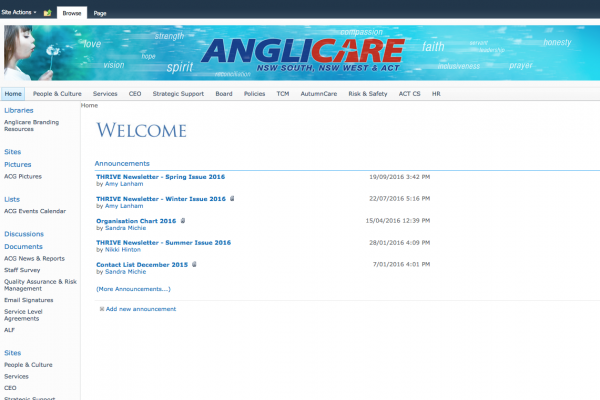Open THRIVE Newsletter Summer Issue 2016

pos(163,243)
